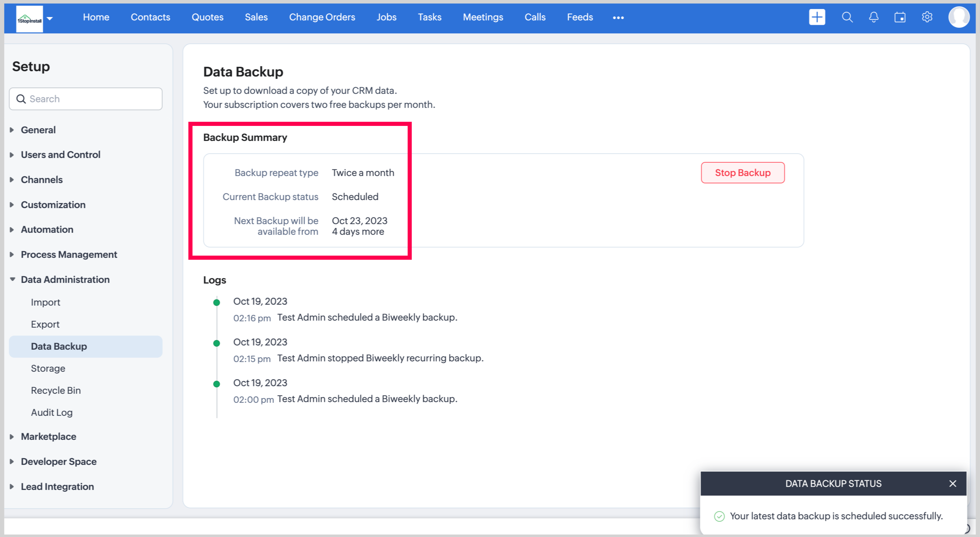
Task: Click the plus create-new icon
Action: coord(816,17)
